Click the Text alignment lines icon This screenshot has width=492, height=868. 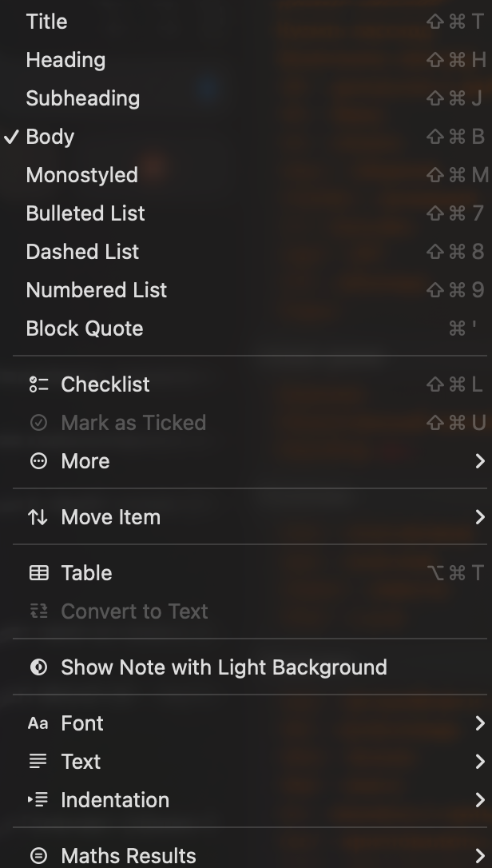(38, 762)
